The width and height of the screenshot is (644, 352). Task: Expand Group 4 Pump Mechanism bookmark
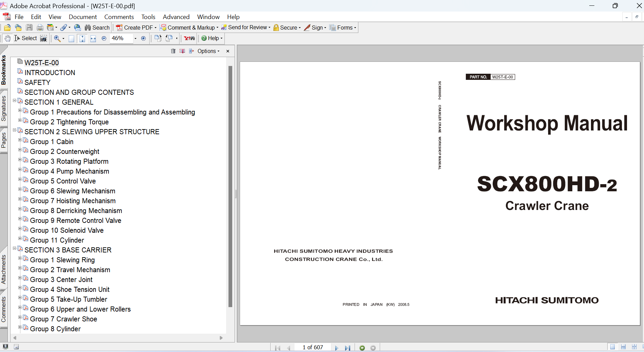click(20, 170)
